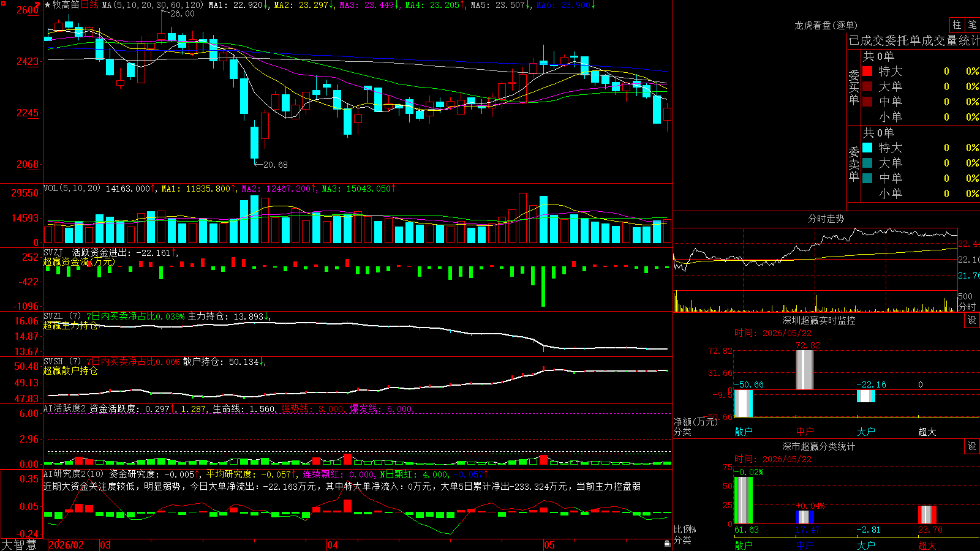Click the 散户 category label under realtime monitor
Image resolution: width=980 pixels, height=551 pixels.
744,432
